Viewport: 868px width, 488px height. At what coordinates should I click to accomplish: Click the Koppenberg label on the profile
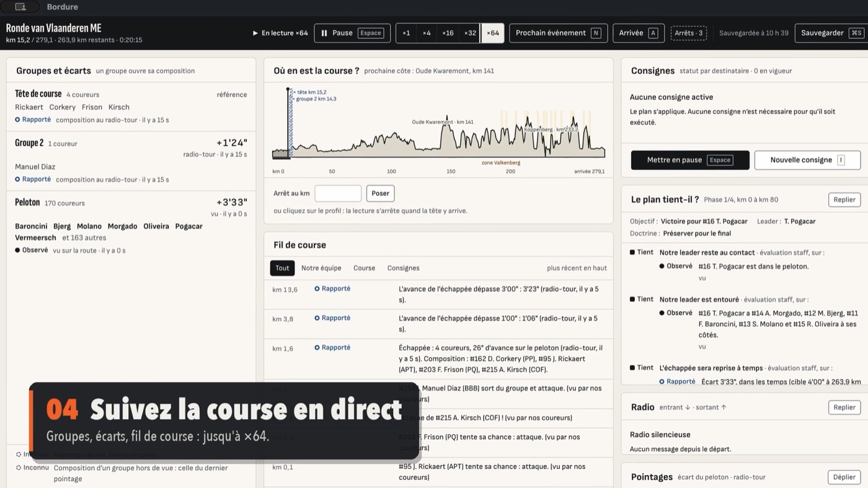pyautogui.click(x=551, y=130)
